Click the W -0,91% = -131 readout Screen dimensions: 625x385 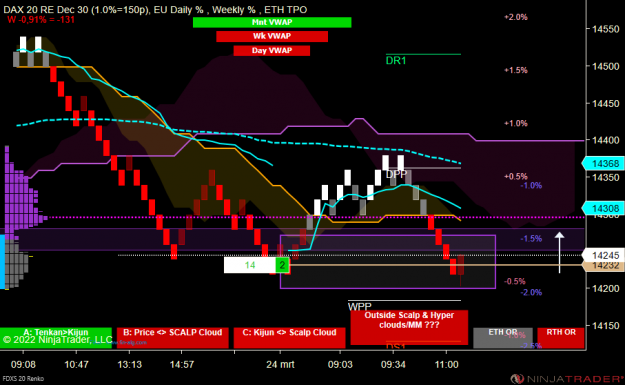click(41, 20)
